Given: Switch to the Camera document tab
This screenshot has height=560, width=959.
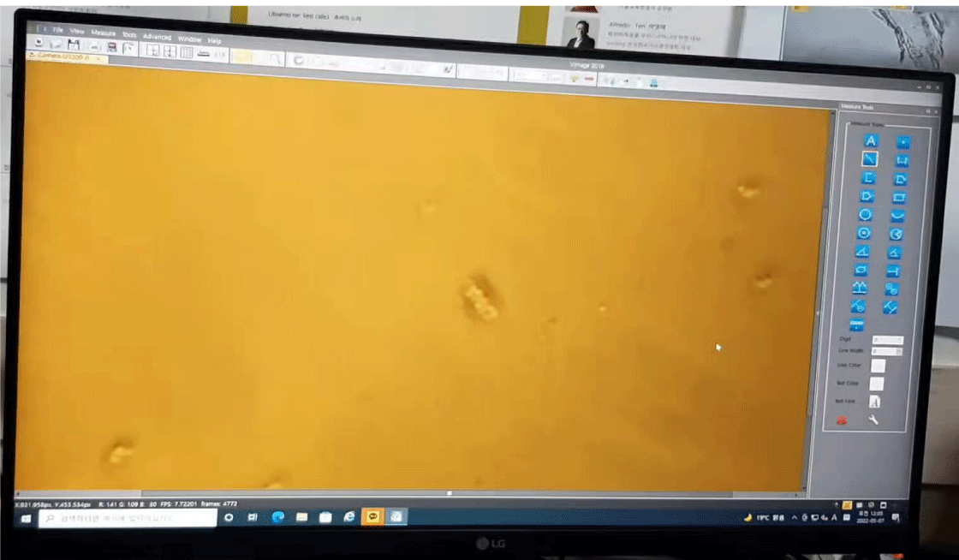Looking at the screenshot, I should click(x=66, y=57).
